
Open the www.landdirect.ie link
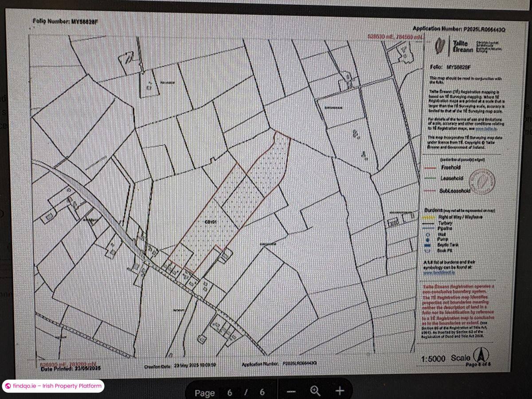tap(439, 272)
